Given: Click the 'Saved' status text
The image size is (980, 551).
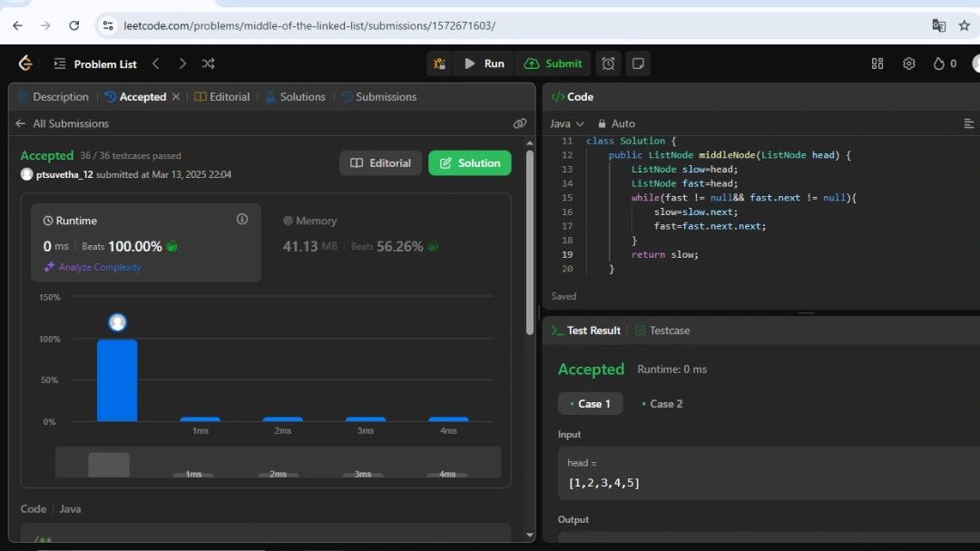Looking at the screenshot, I should coord(563,297).
